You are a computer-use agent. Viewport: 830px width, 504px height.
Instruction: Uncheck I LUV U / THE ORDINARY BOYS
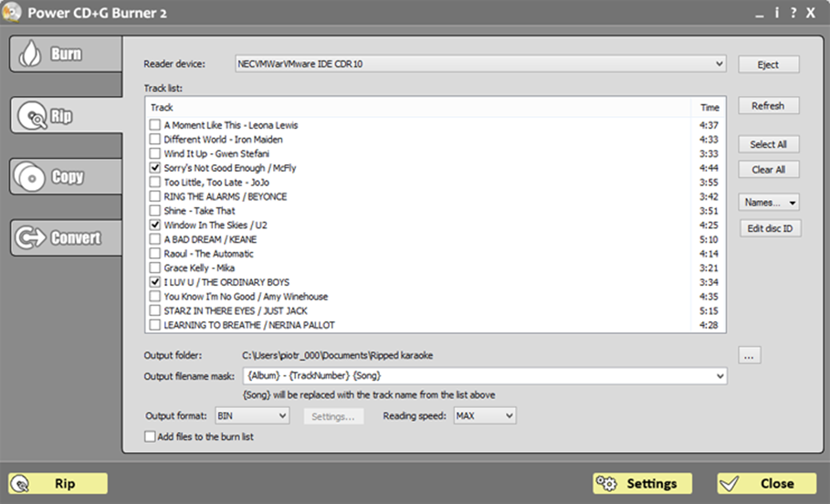(x=154, y=282)
